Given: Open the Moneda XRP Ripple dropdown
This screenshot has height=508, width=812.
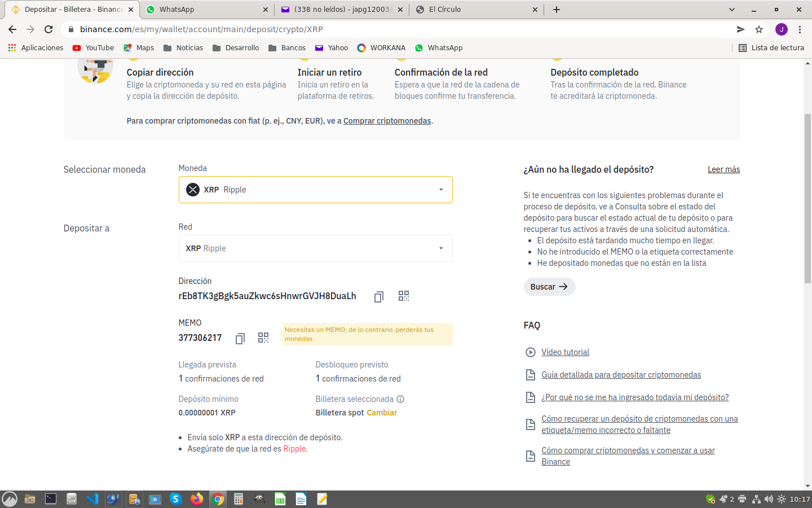Looking at the screenshot, I should tap(315, 190).
